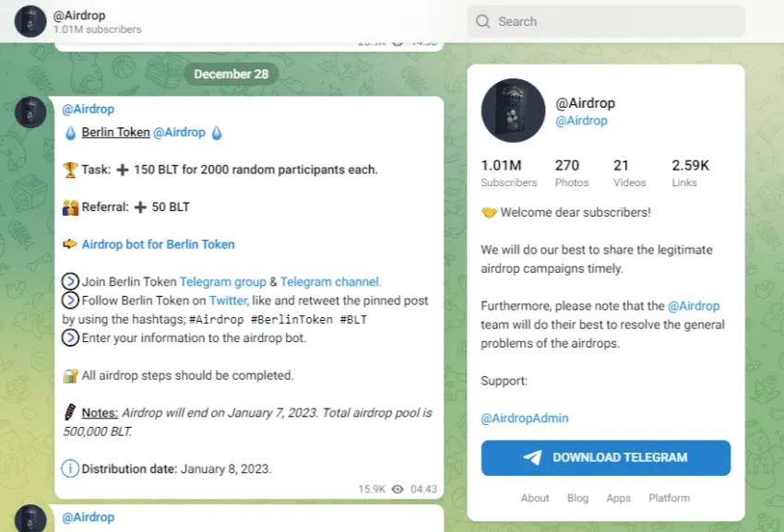Open the Airdrop bot for Berlin Token link
Image resolution: width=784 pixels, height=532 pixels.
(158, 244)
